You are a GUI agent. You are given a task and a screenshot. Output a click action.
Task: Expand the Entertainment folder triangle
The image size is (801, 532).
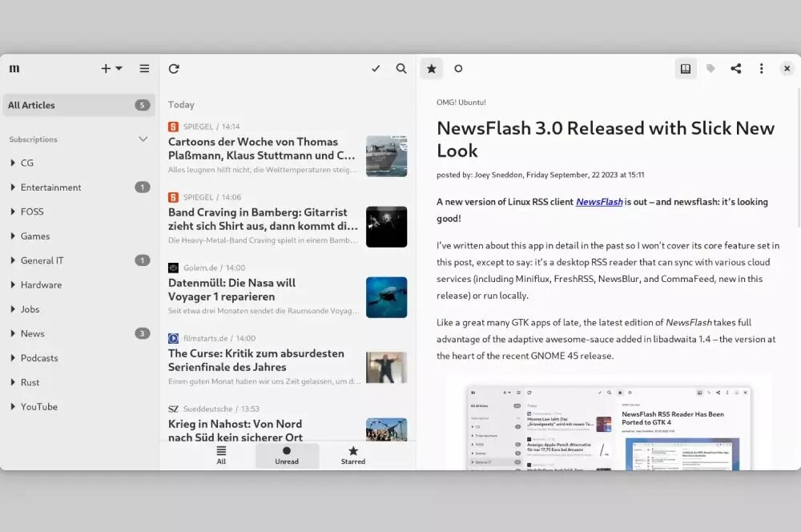[13, 187]
